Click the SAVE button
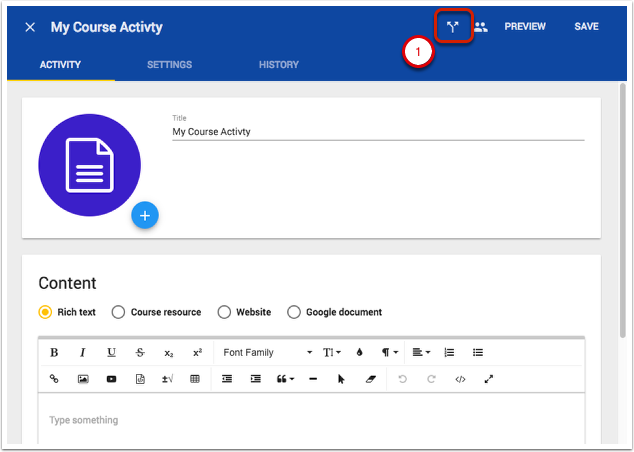634x452 pixels. coord(586,27)
